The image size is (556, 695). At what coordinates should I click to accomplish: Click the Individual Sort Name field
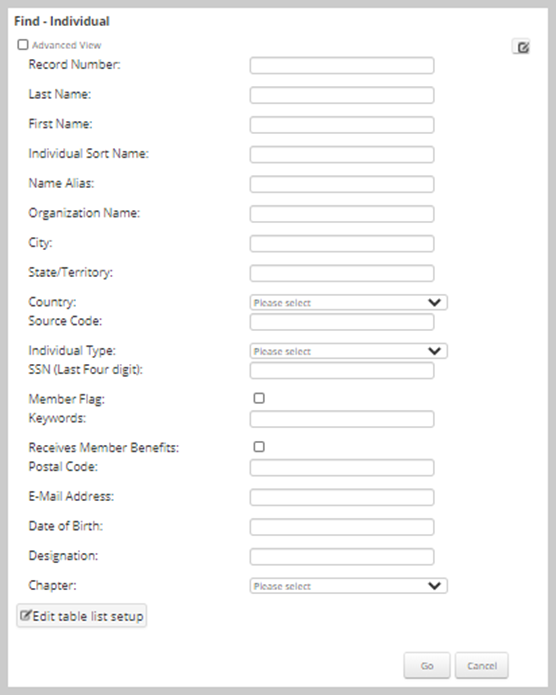tap(342, 155)
